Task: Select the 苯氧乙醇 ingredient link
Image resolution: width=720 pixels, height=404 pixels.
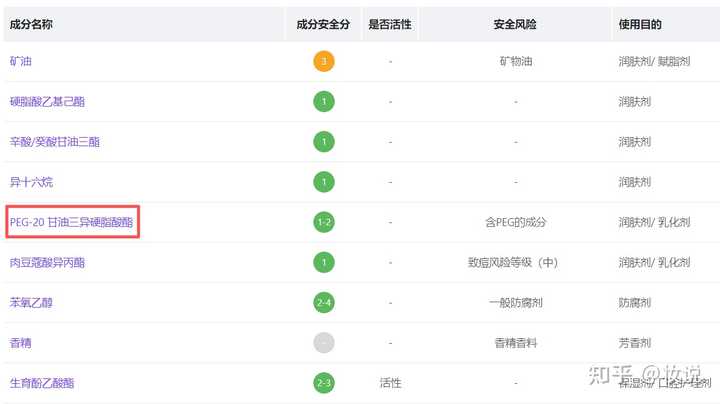Action: (29, 303)
